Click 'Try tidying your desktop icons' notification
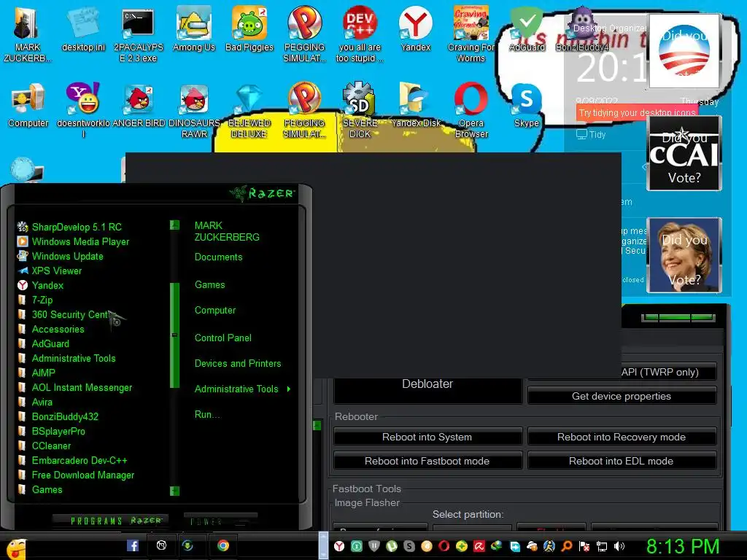This screenshot has width=747, height=560. click(636, 113)
